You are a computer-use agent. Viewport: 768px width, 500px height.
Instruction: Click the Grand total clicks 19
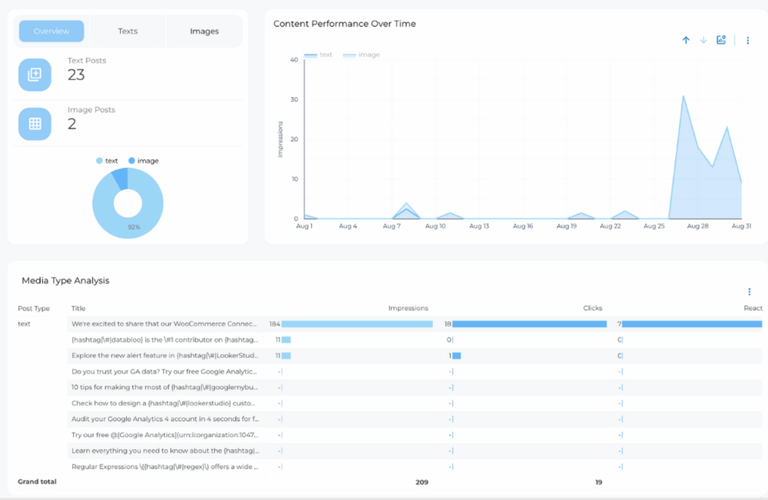[x=599, y=482]
